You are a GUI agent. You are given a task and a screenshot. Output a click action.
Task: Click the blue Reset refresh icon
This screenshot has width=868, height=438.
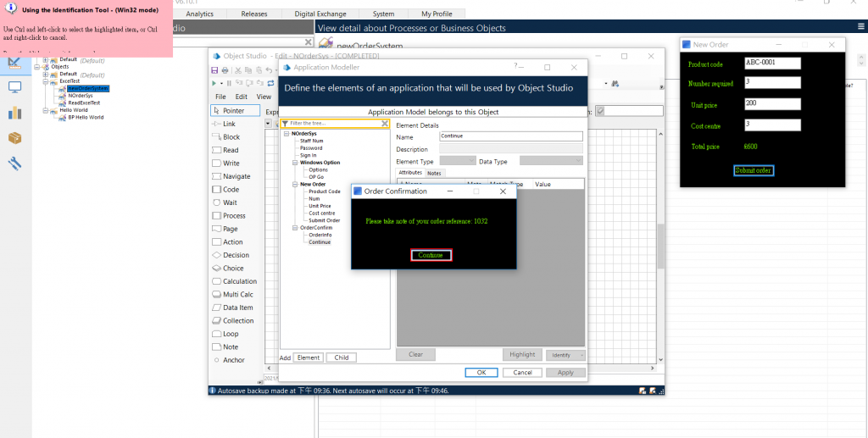(x=270, y=83)
